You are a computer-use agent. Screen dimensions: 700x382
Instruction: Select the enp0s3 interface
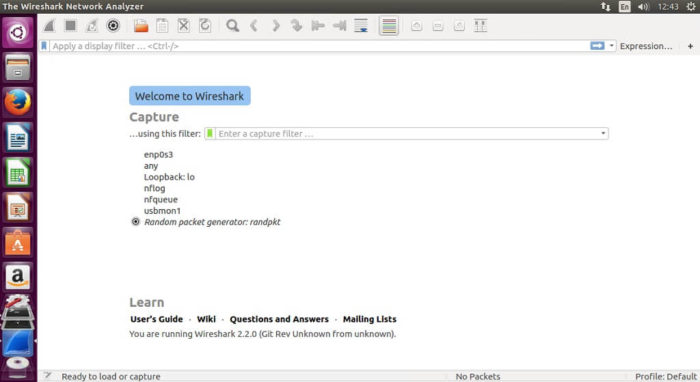click(158, 154)
